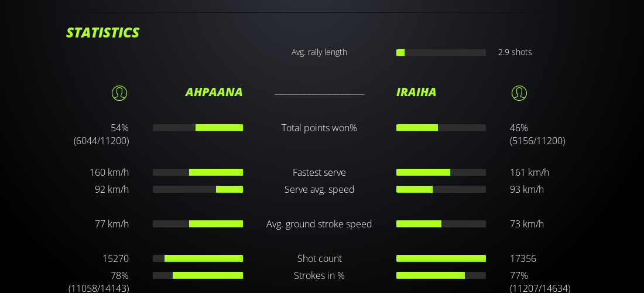Click Ahpaana's Fastest serve bar
The width and height of the screenshot is (644, 293).
point(198,172)
